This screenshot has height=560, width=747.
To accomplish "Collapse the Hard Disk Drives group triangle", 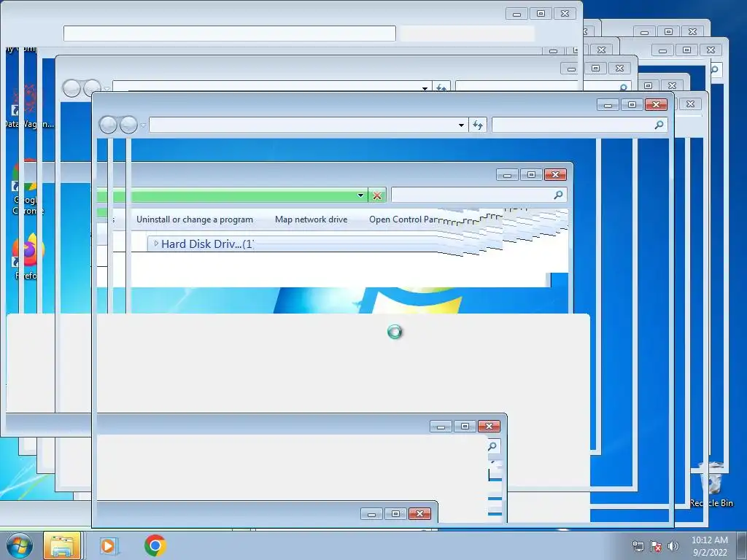I will click(156, 244).
